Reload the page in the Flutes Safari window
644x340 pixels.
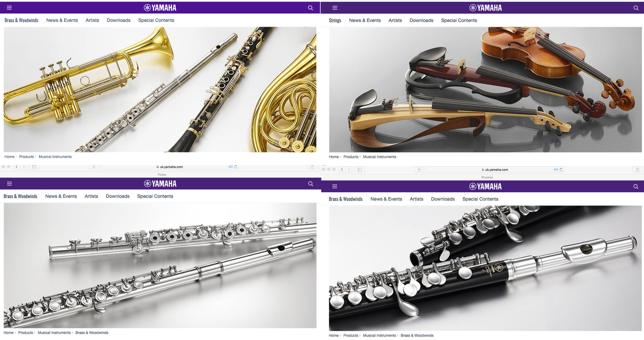click(x=236, y=167)
